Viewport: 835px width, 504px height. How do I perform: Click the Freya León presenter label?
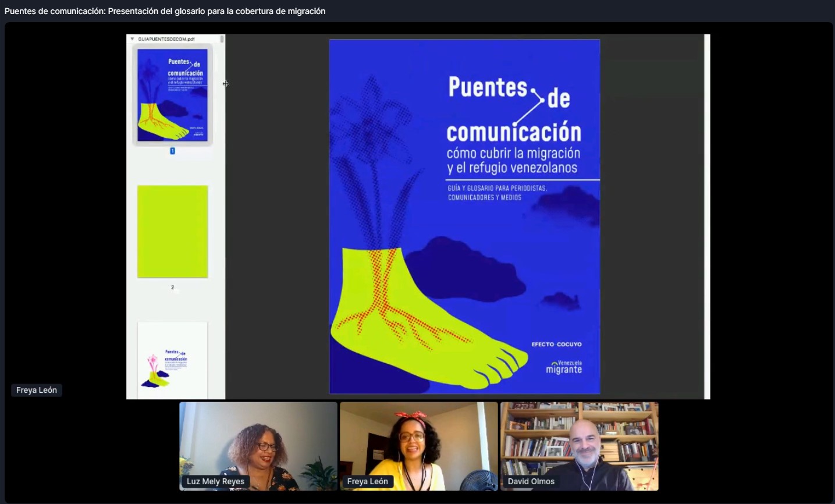[x=37, y=390]
